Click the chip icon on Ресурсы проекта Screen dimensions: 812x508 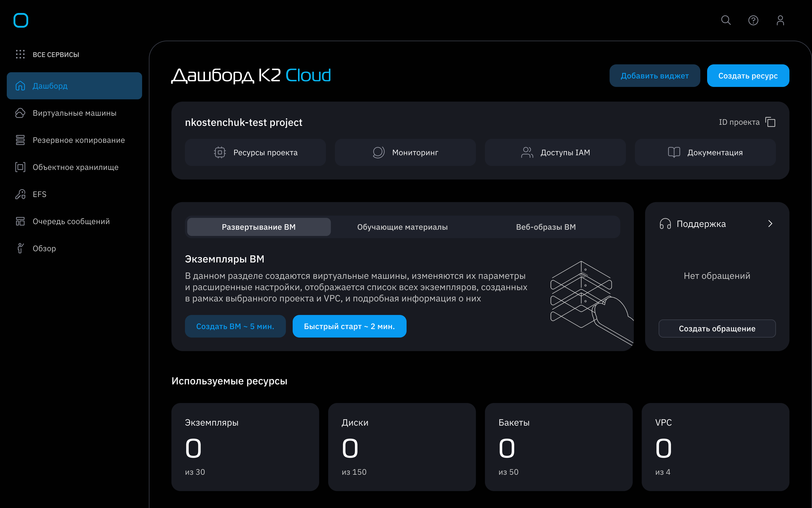click(x=220, y=152)
